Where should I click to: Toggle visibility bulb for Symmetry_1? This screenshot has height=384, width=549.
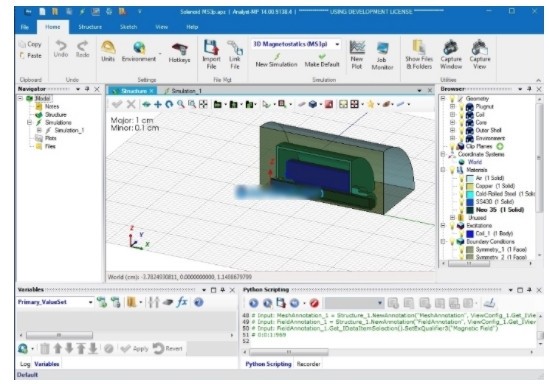[x=462, y=250]
